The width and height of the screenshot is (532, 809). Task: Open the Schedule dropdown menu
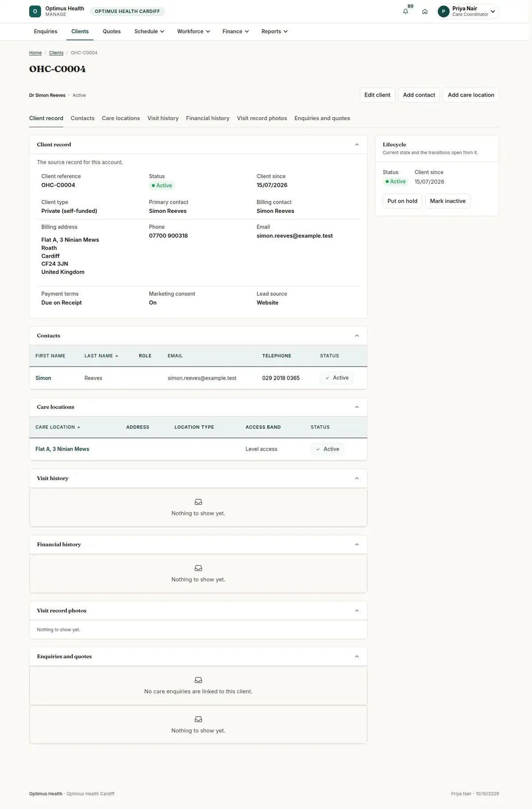pos(149,31)
